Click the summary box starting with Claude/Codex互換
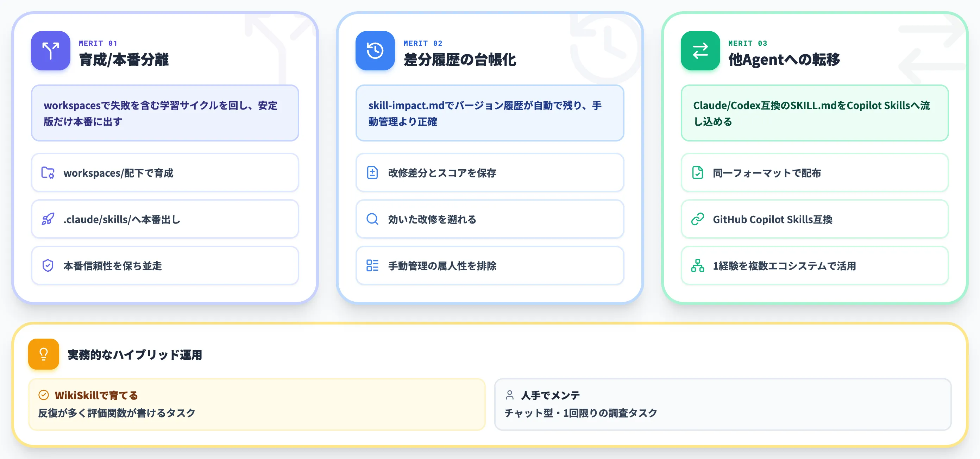The image size is (980, 459). [x=815, y=113]
